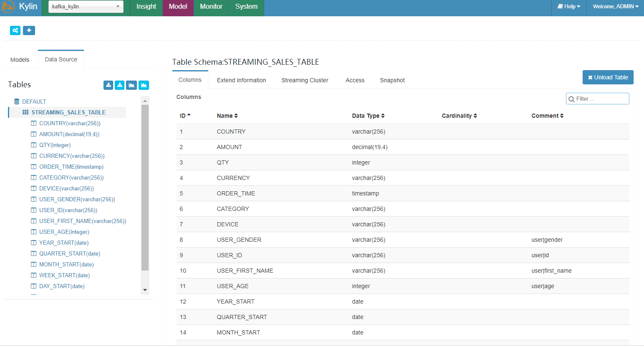The image size is (644, 347).
Task: Open the cyan gears settings button
Action: (15, 30)
